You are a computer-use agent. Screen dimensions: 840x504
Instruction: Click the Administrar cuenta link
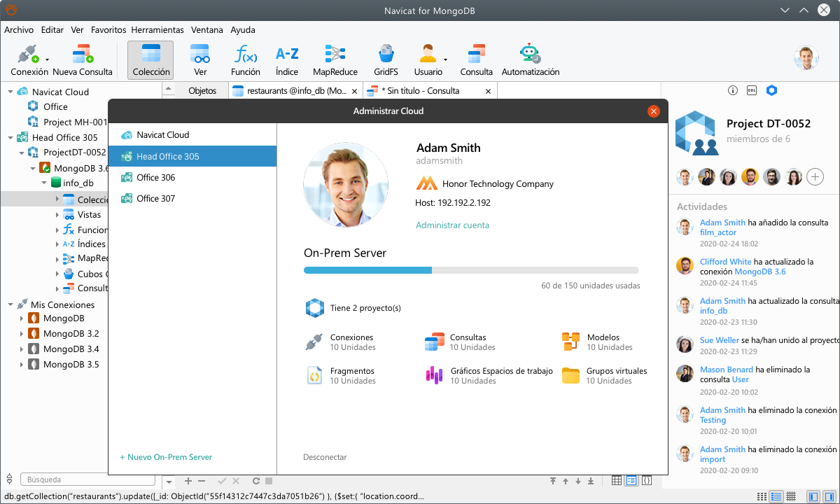coord(452,225)
